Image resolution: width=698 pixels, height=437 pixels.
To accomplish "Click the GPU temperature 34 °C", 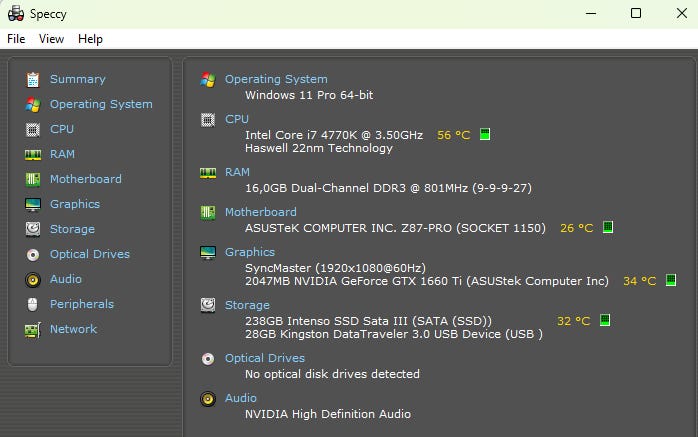I will (639, 281).
